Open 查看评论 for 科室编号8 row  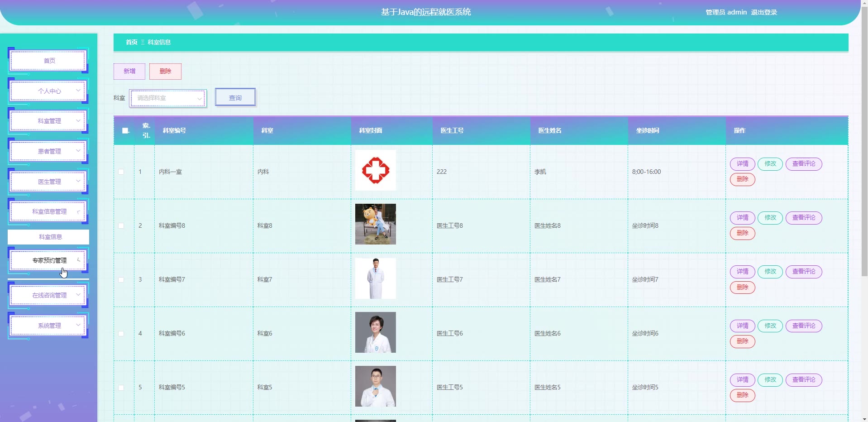tap(804, 218)
